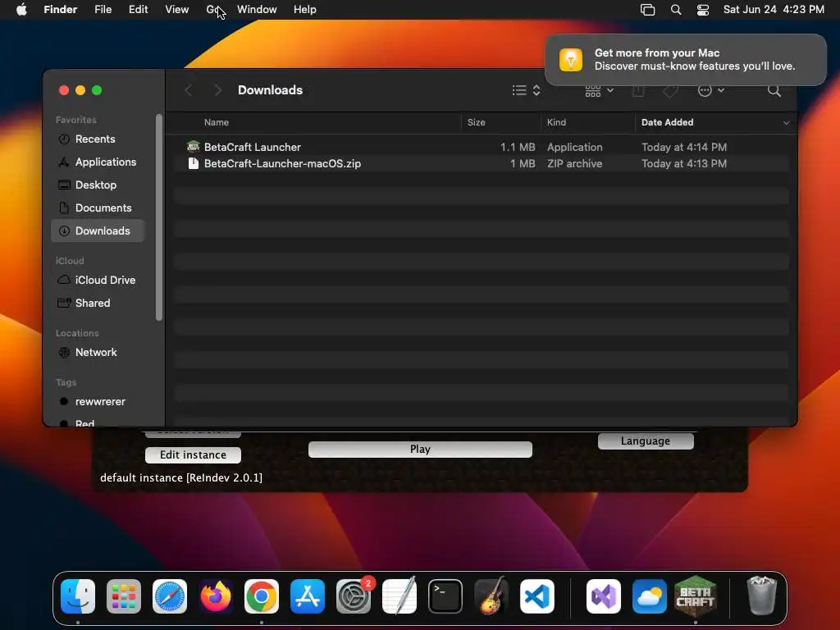Click the Tags toolbar icon
Screen dimensions: 840x630
[670, 90]
